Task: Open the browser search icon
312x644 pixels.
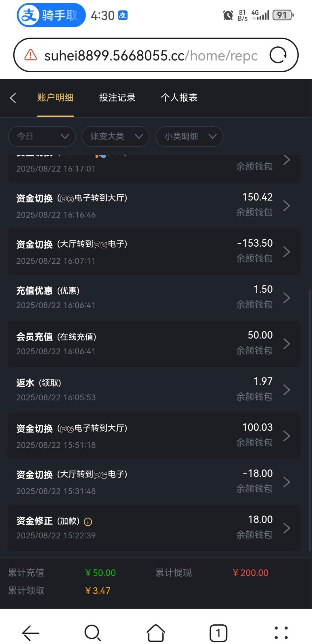Action: click(93, 633)
